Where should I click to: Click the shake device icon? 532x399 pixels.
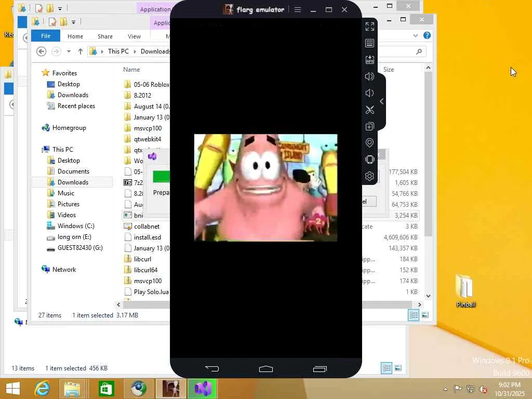pos(369,159)
